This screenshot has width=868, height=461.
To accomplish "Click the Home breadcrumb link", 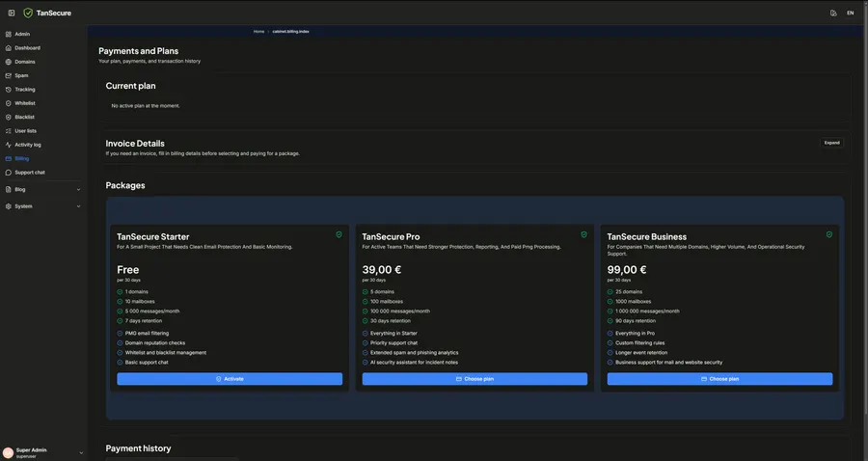I will coord(259,32).
